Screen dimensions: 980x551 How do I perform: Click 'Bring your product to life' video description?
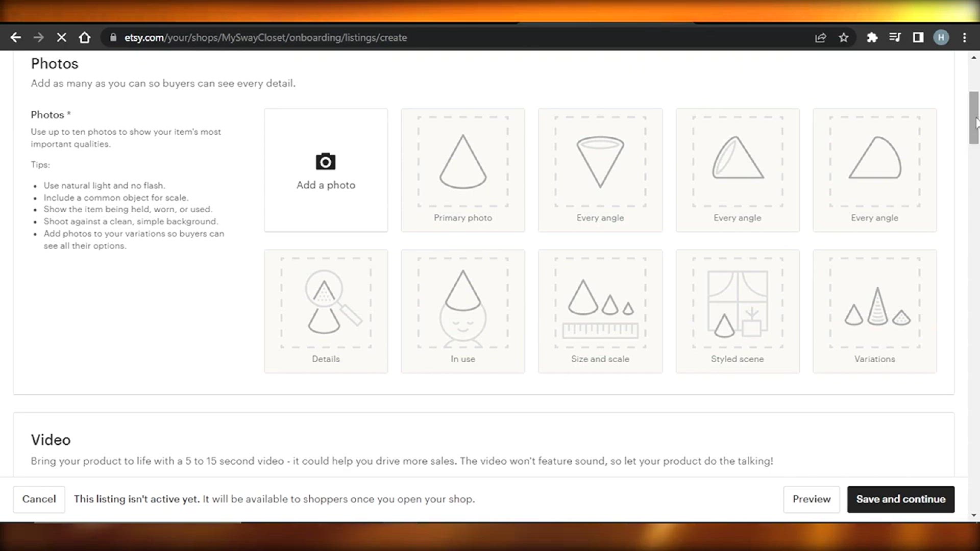[402, 461]
